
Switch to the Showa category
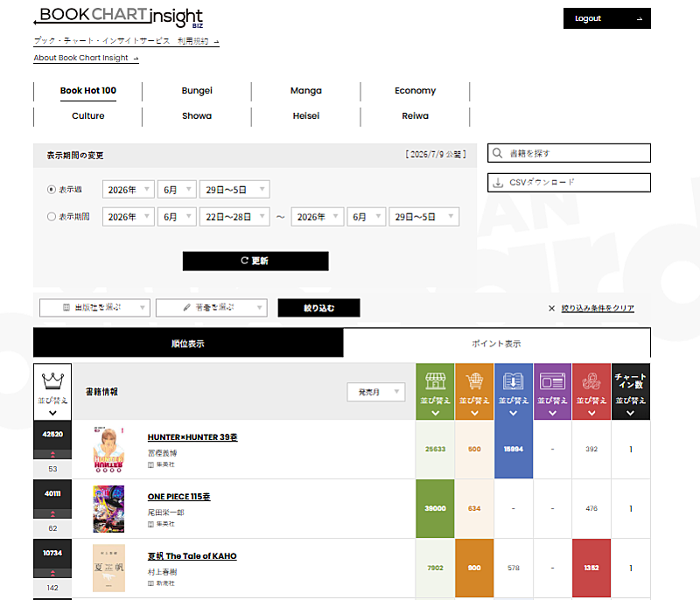tap(197, 116)
